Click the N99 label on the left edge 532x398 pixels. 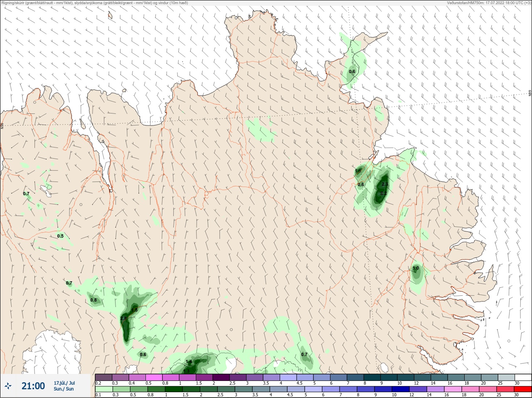click(2, 125)
